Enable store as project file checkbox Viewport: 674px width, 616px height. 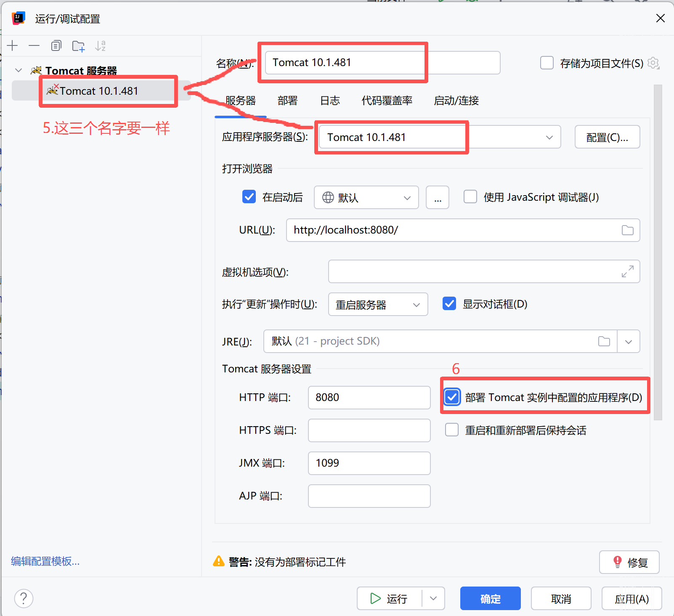[x=547, y=63]
